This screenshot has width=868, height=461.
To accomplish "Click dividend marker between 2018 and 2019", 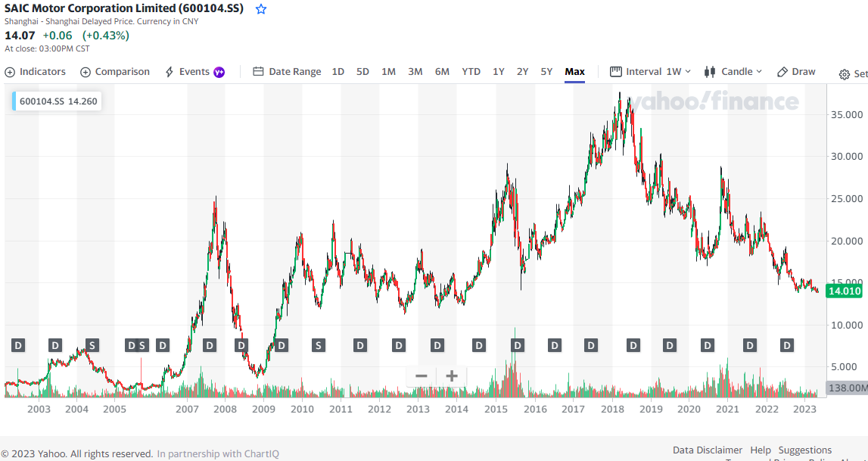I will click(x=633, y=346).
